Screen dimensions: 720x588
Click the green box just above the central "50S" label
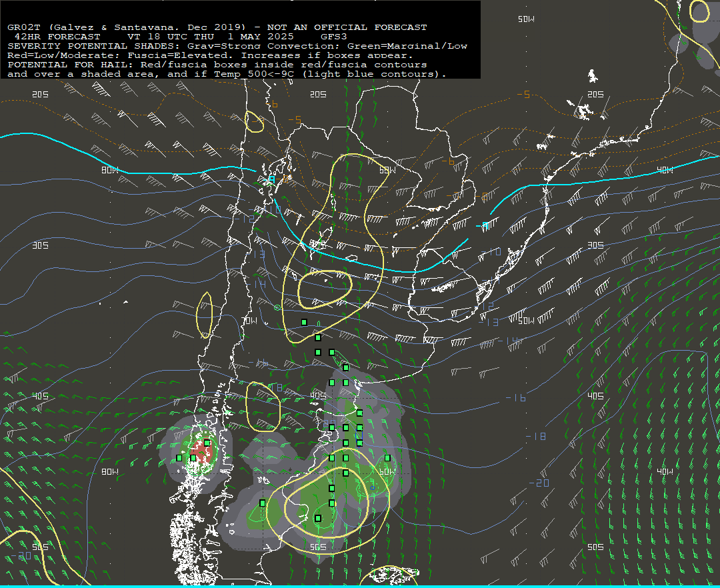pos(318,519)
